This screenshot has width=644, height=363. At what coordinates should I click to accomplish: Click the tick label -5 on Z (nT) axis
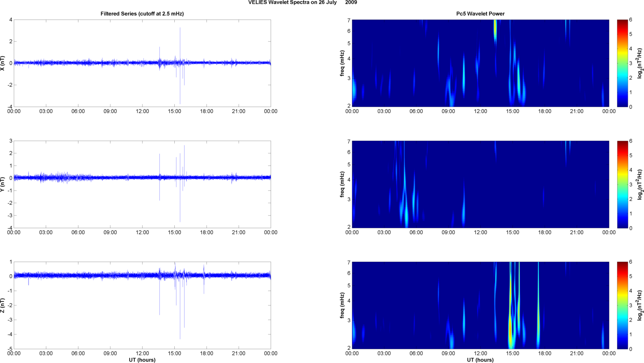pos(9,349)
